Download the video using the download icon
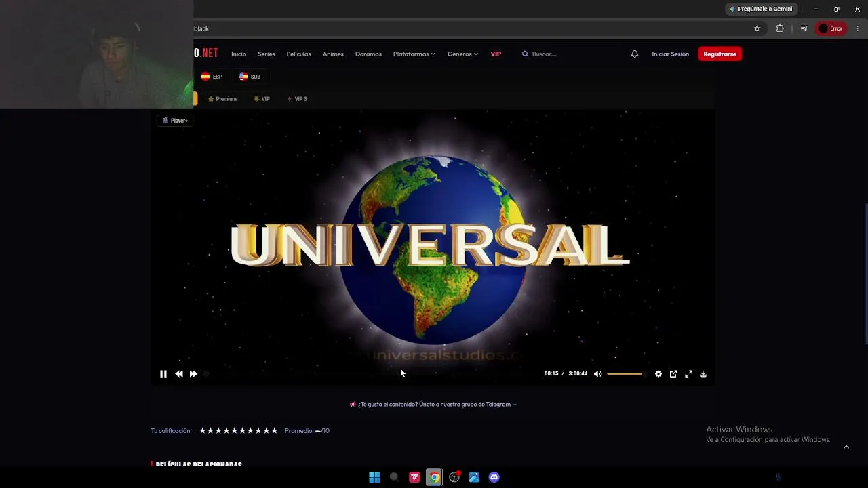 (703, 374)
